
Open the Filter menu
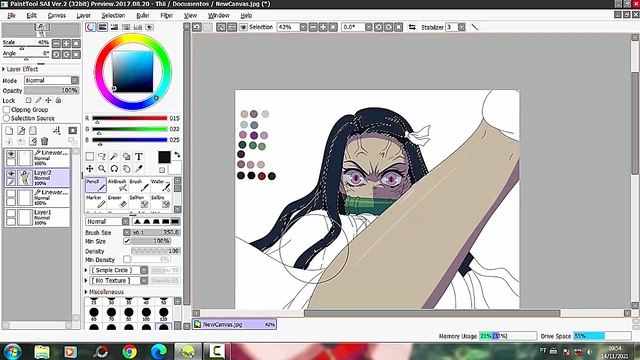coord(167,16)
